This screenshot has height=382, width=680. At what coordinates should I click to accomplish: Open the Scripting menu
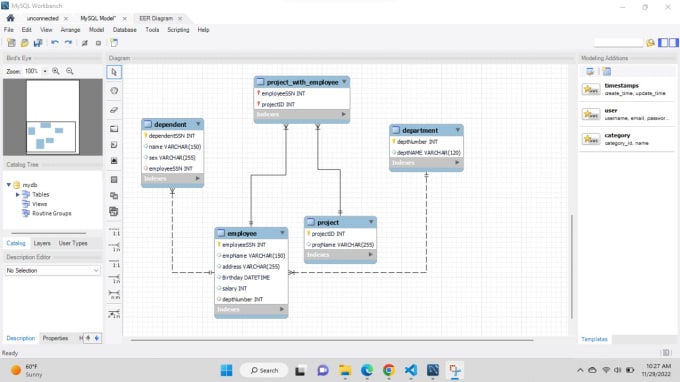pyautogui.click(x=178, y=30)
